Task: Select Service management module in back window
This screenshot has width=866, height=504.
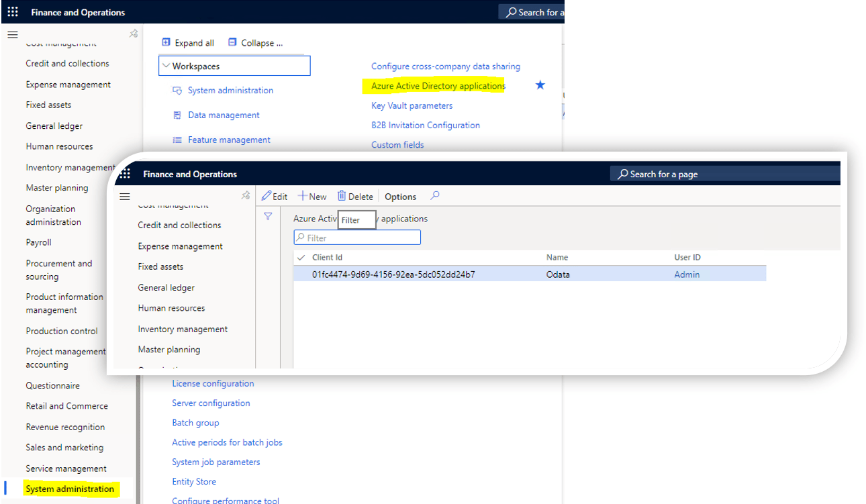Action: click(x=66, y=468)
